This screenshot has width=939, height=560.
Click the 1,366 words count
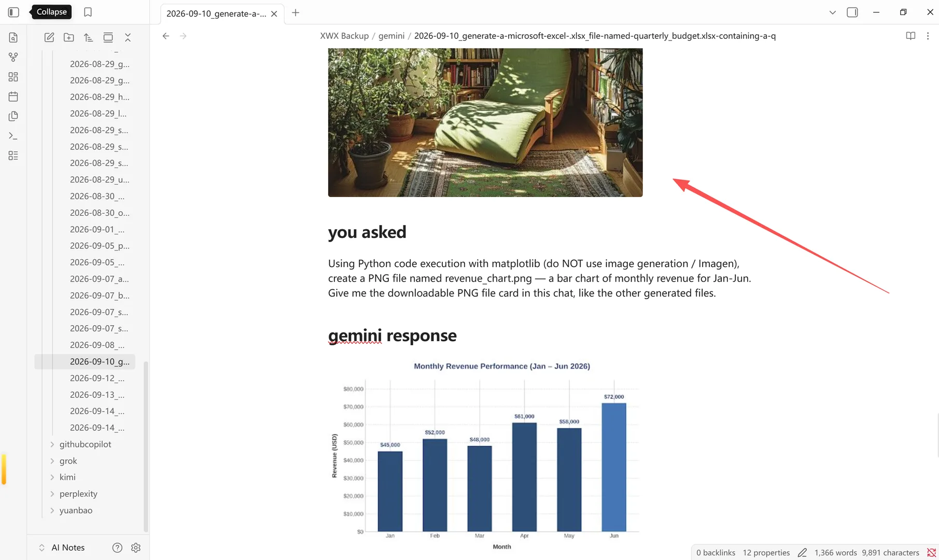click(x=836, y=553)
